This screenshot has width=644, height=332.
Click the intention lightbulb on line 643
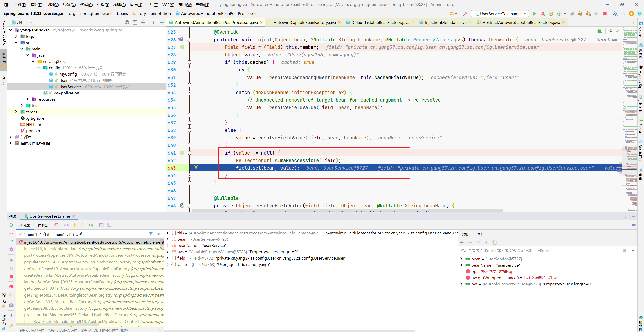coord(196,167)
